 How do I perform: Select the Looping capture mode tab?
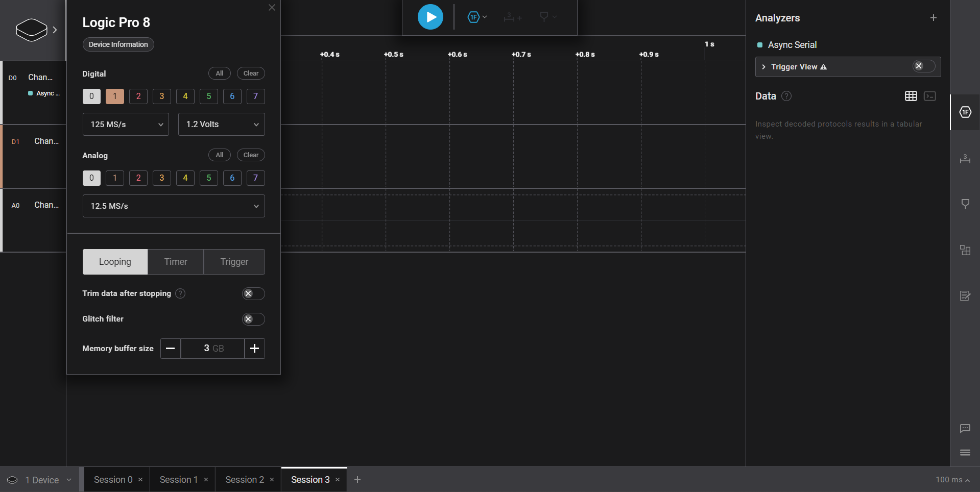click(115, 262)
